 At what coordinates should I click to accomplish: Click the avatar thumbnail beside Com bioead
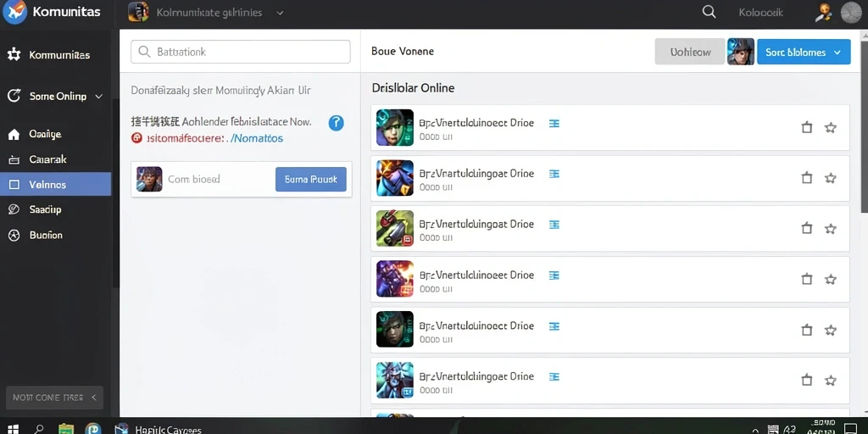pos(149,180)
